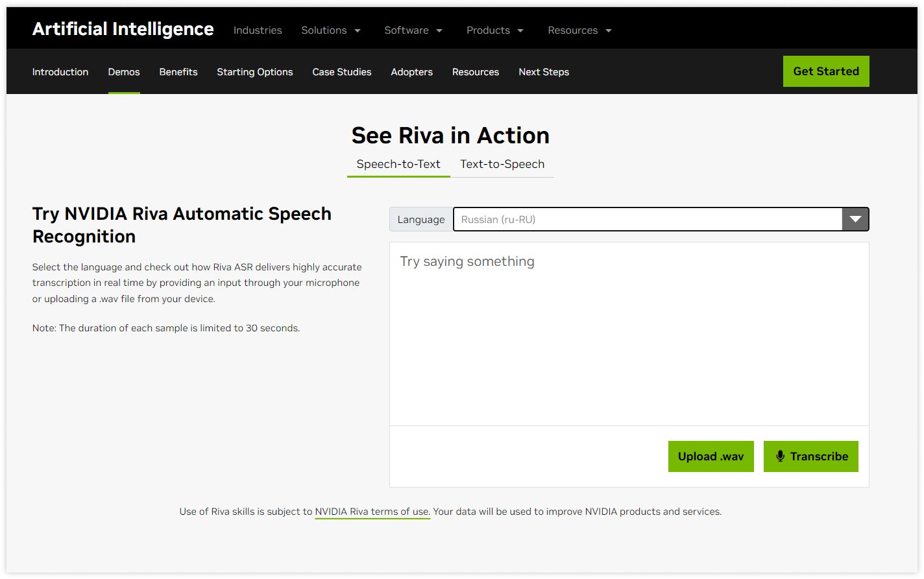
Task: Go to Artificial Intelligence home title
Action: click(123, 29)
